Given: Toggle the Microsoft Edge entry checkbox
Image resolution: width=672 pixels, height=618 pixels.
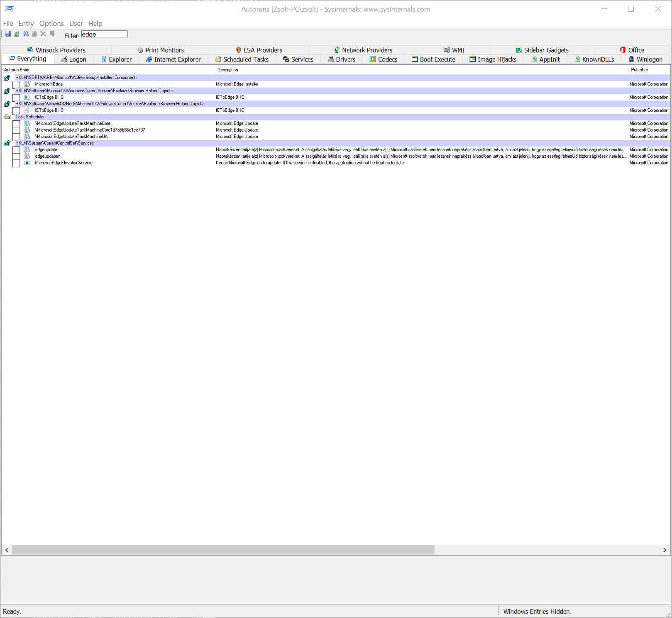Looking at the screenshot, I should [16, 84].
